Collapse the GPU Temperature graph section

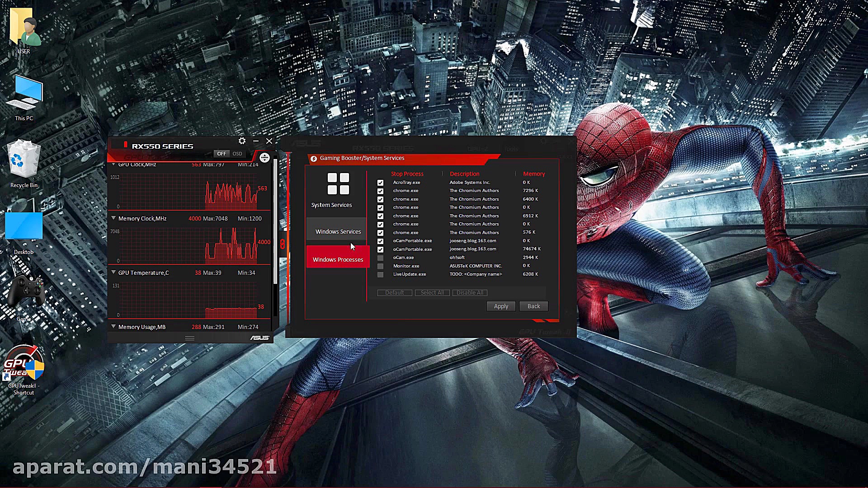[x=113, y=272]
